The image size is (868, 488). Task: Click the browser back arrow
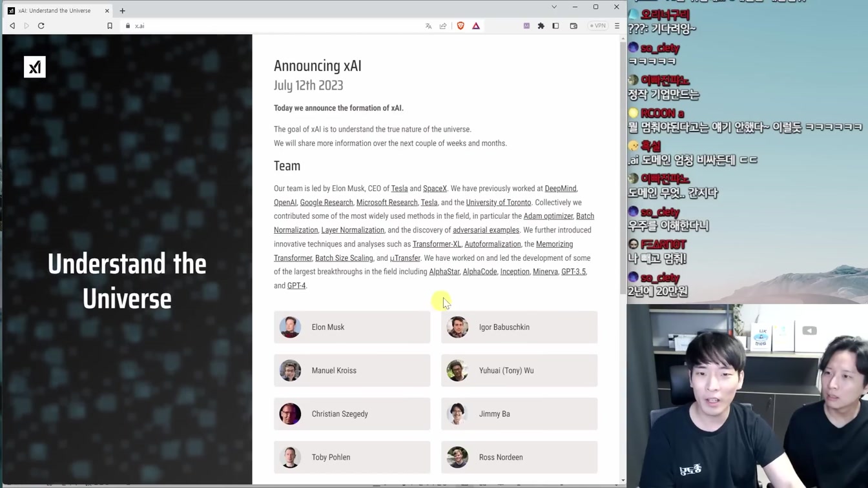tap(12, 26)
